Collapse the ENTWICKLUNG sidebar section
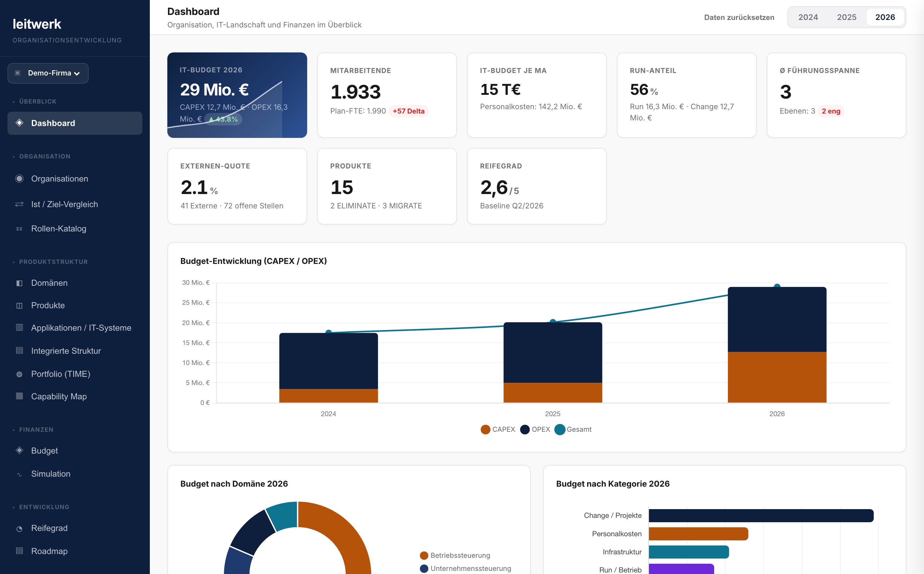This screenshot has width=924, height=574. [41, 507]
